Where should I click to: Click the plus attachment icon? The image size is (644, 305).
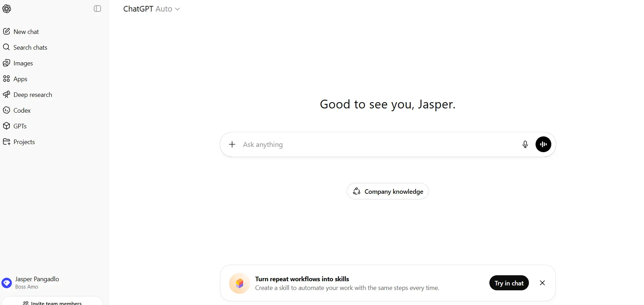232,144
